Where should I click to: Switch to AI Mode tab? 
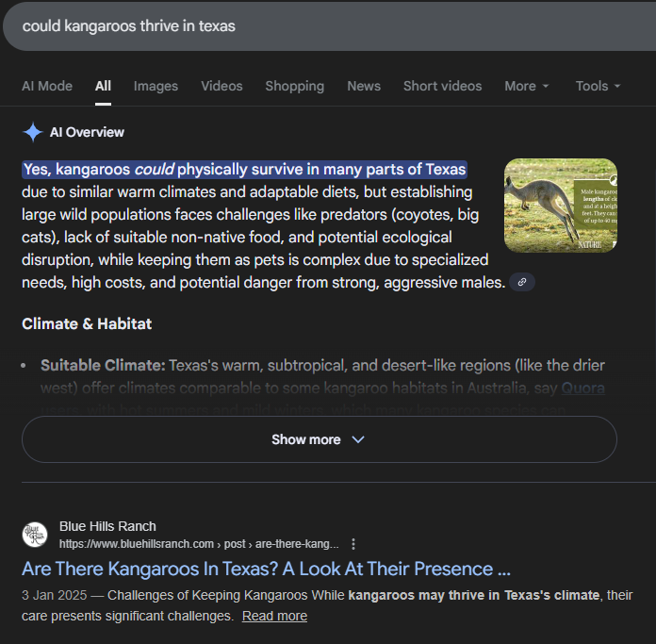(47, 86)
